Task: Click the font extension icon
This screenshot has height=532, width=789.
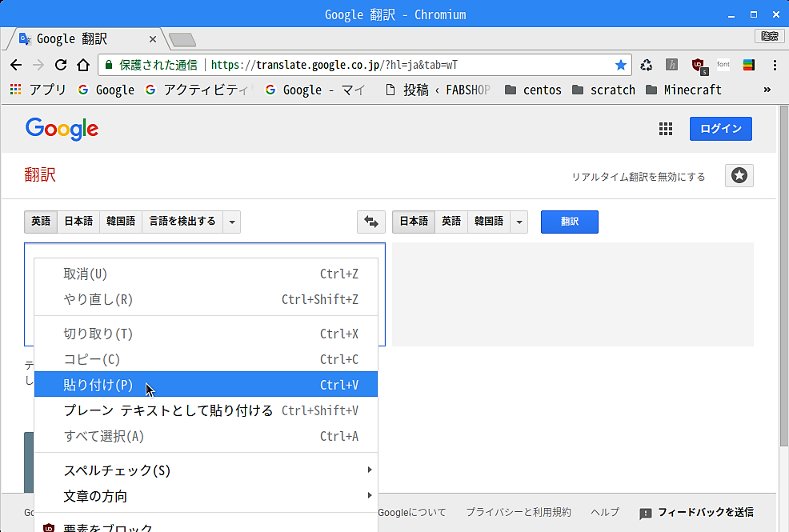Action: [723, 64]
